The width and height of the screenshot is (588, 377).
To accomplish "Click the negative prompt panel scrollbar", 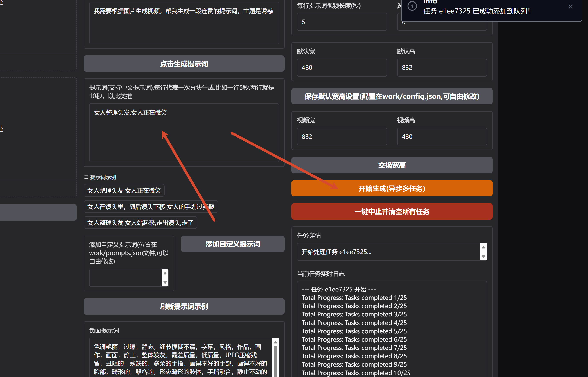I will click(276, 357).
